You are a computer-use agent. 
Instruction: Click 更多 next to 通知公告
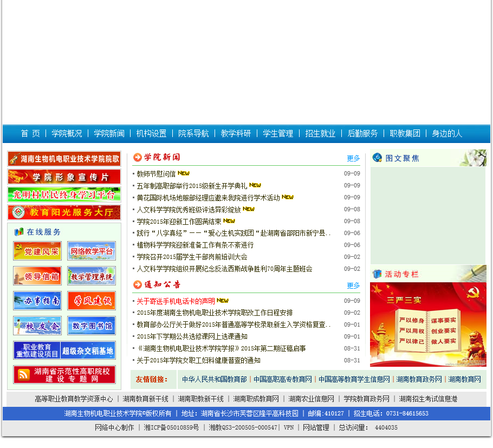[x=353, y=285]
